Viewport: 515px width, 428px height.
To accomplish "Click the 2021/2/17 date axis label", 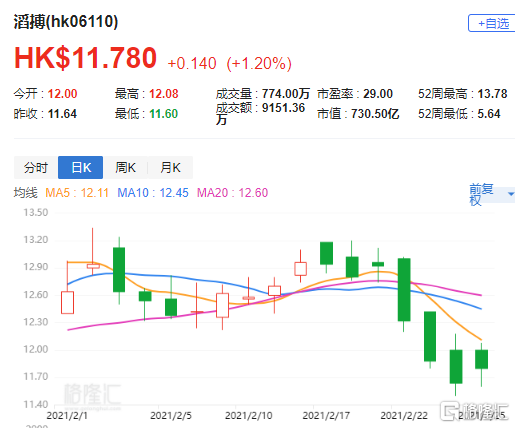I will 326,415.
